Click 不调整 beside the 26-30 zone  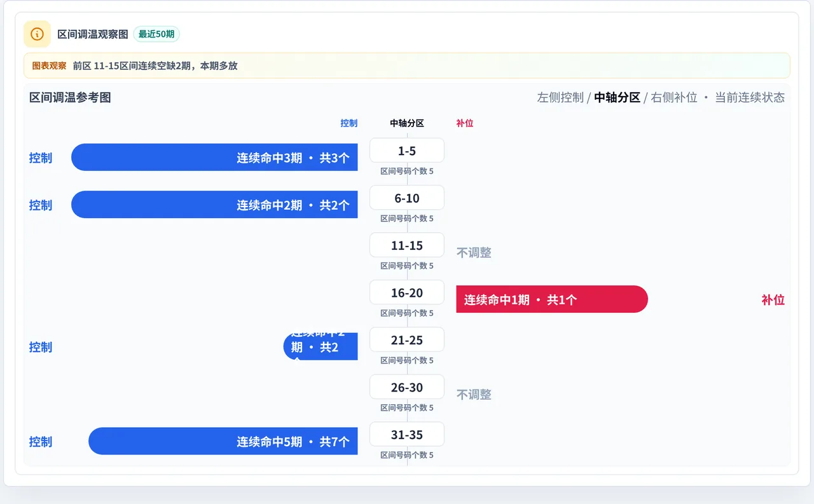click(x=474, y=395)
